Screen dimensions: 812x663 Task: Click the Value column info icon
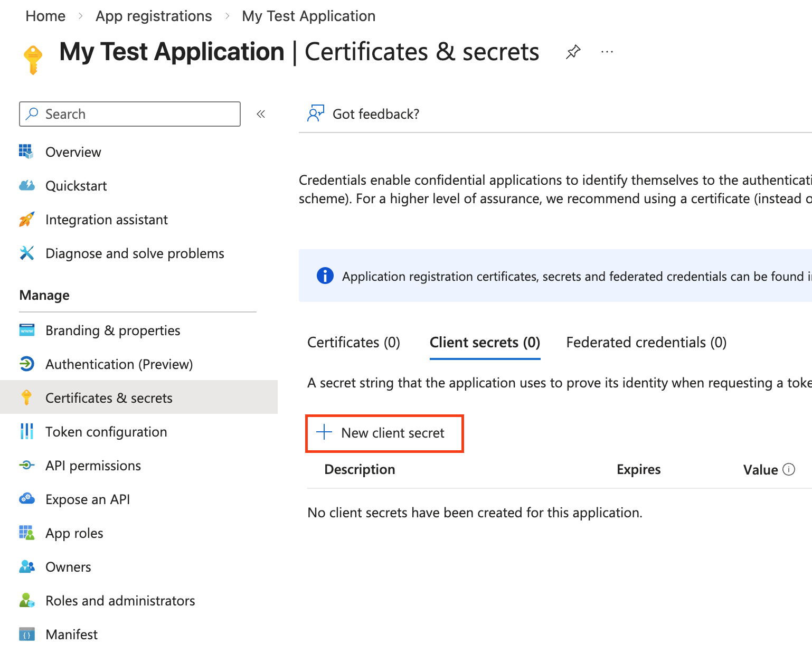(789, 469)
